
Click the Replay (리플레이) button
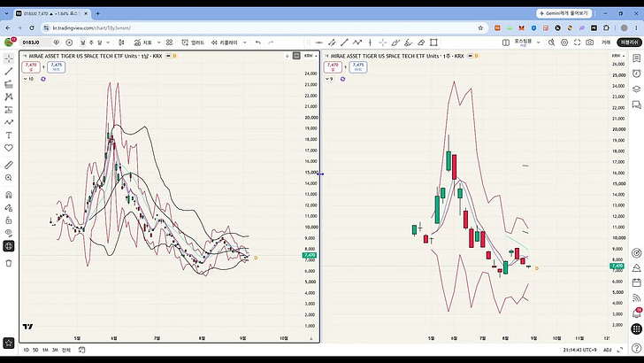(225, 42)
